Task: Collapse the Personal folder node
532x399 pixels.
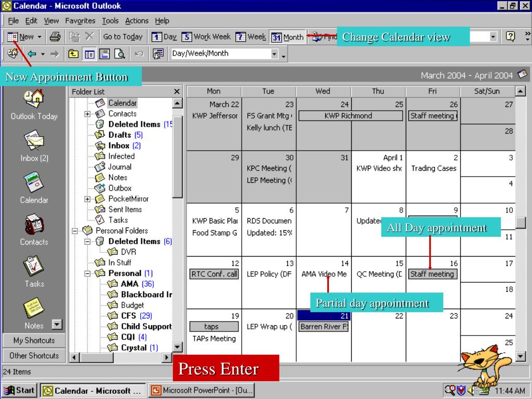Action: [87, 273]
